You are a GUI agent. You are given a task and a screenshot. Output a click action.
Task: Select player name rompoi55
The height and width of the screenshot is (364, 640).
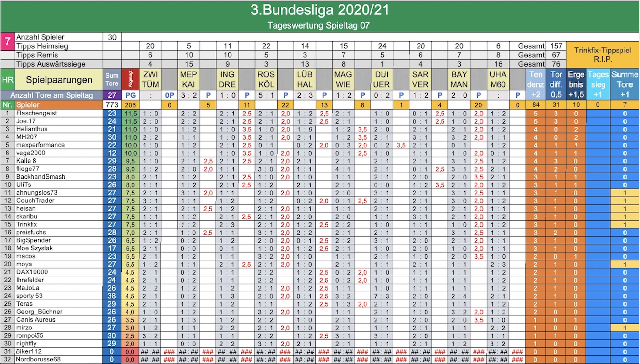[30, 335]
